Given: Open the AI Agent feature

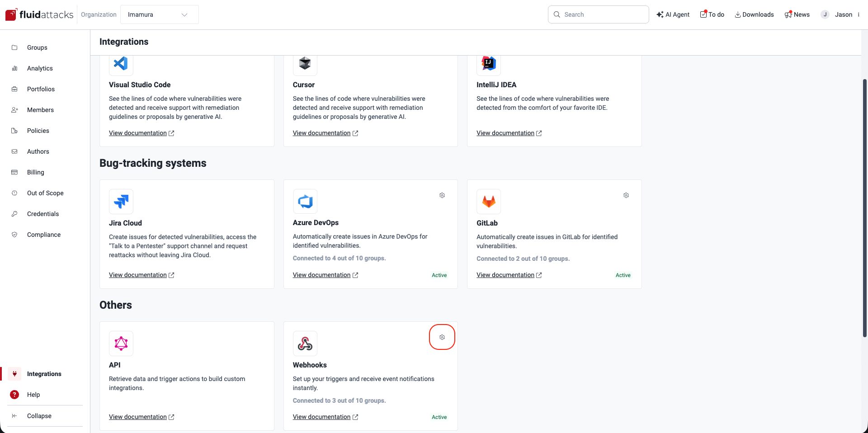Looking at the screenshot, I should pos(673,14).
